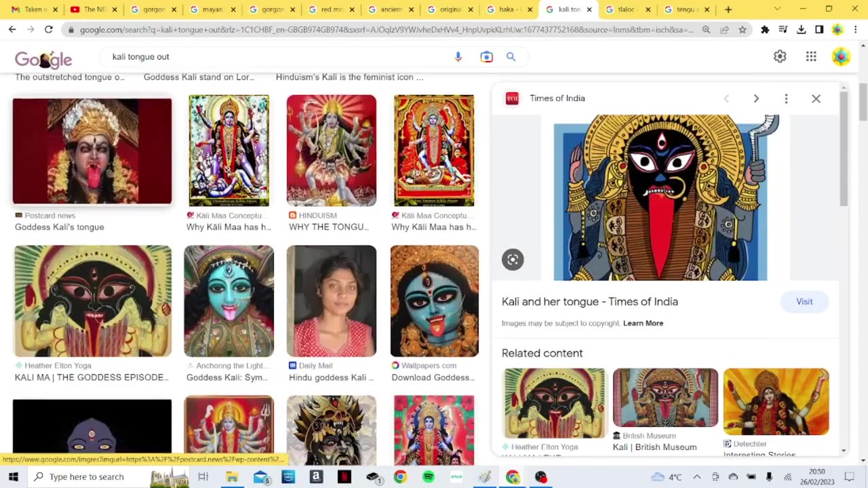
Task: Click the next image arrow in preview
Action: pyautogui.click(x=756, y=98)
